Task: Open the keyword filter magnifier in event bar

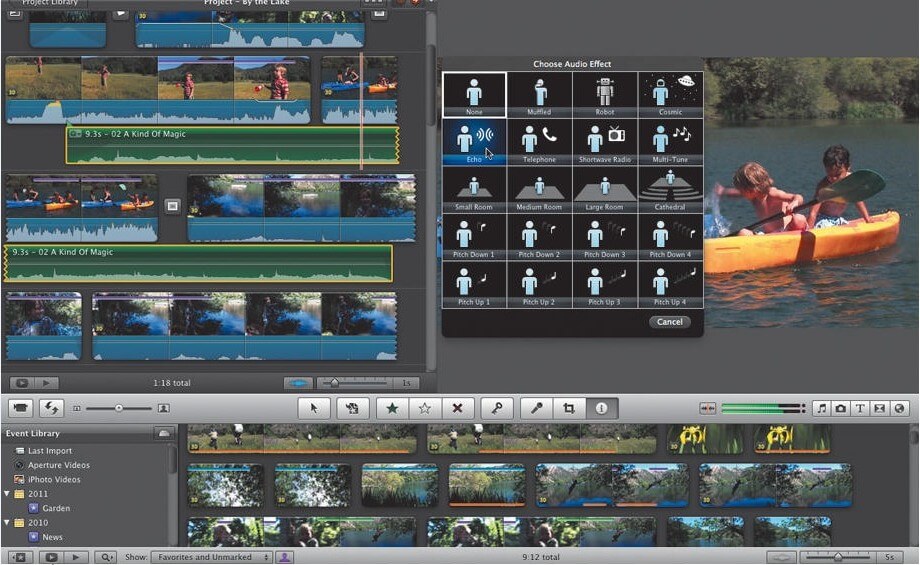Action: [x=106, y=557]
